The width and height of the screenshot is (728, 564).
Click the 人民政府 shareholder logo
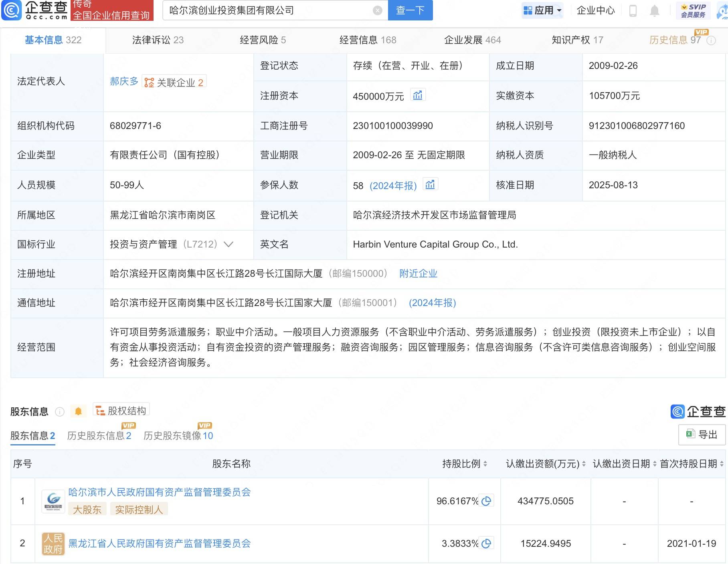[53, 544]
